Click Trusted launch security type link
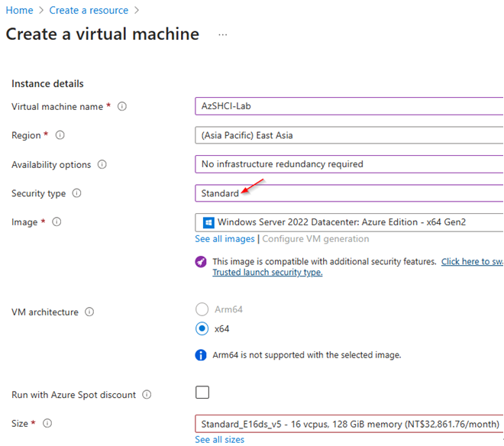Screen dimensions: 504x446 267,273
